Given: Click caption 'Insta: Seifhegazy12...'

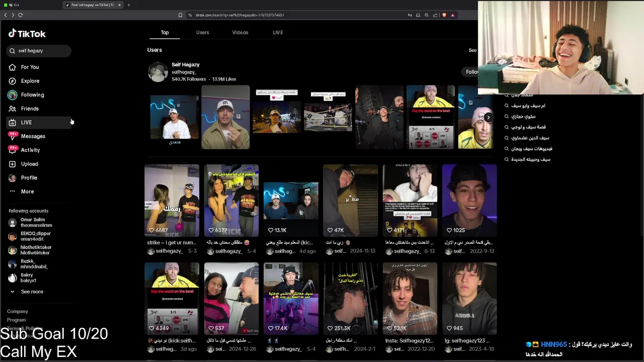Looking at the screenshot, I should pos(410,341).
